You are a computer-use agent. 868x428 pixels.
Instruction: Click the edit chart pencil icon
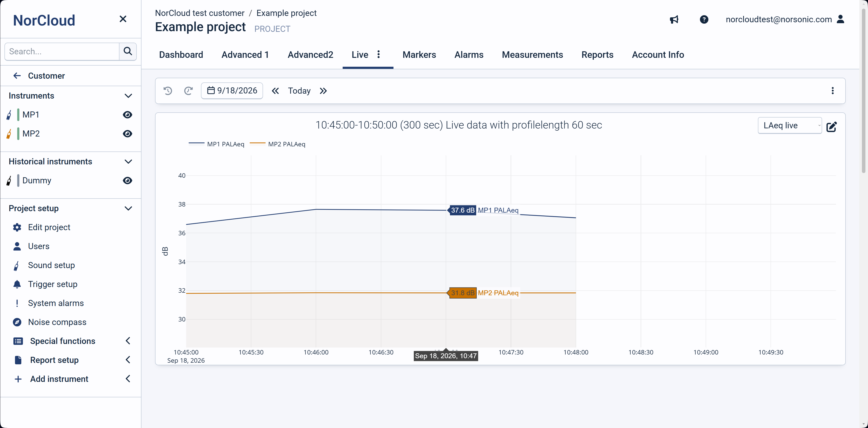coord(831,127)
